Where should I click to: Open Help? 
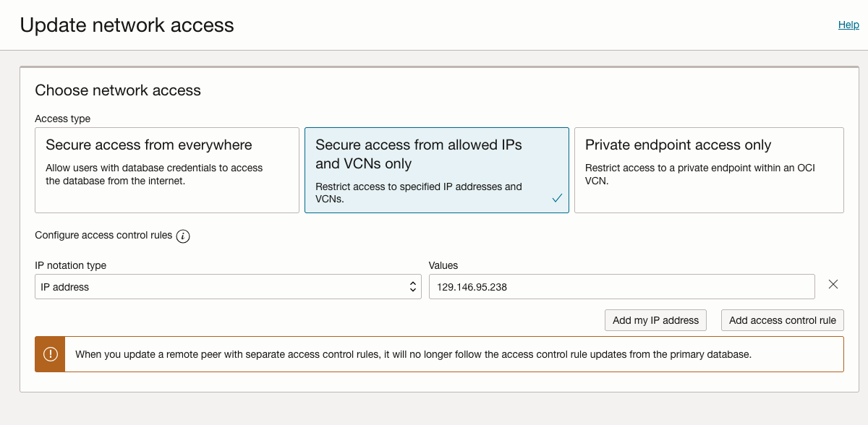pyautogui.click(x=848, y=24)
